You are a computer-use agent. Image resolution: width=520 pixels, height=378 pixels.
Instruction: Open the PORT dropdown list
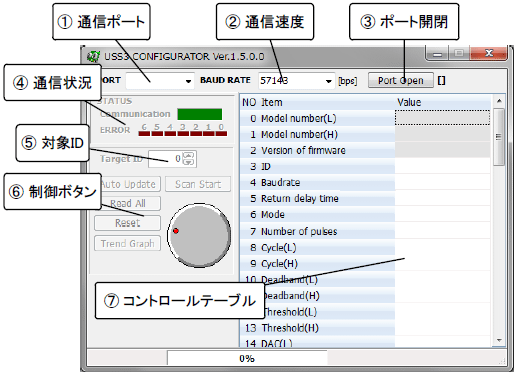point(188,81)
